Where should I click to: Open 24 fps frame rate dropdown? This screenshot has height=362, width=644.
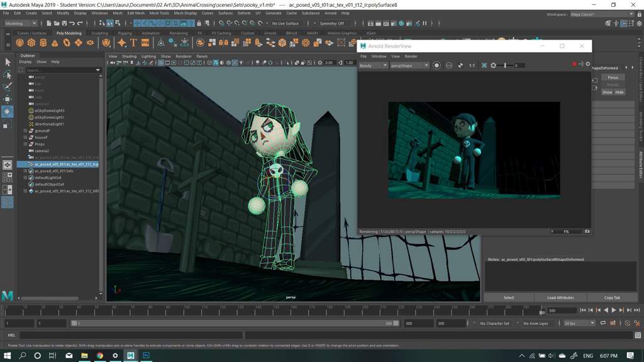(x=579, y=324)
